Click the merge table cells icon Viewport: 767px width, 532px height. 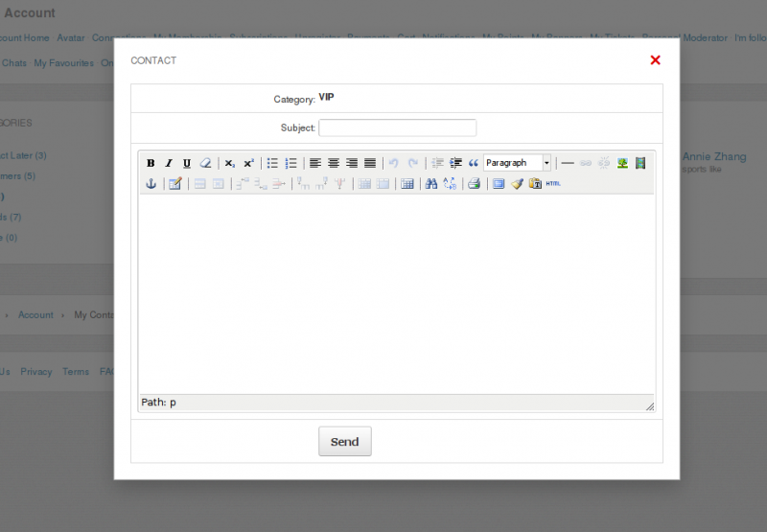click(383, 184)
